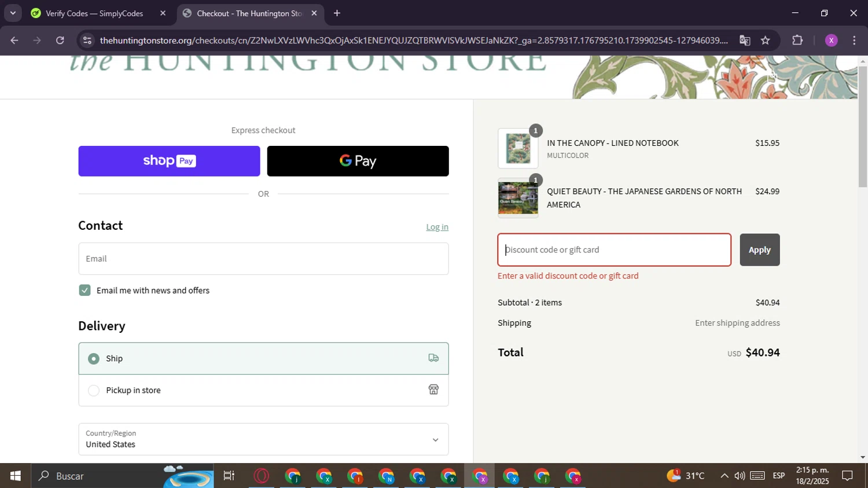This screenshot has width=868, height=488.
Task: Open site information icon in address bar
Action: coord(87,41)
